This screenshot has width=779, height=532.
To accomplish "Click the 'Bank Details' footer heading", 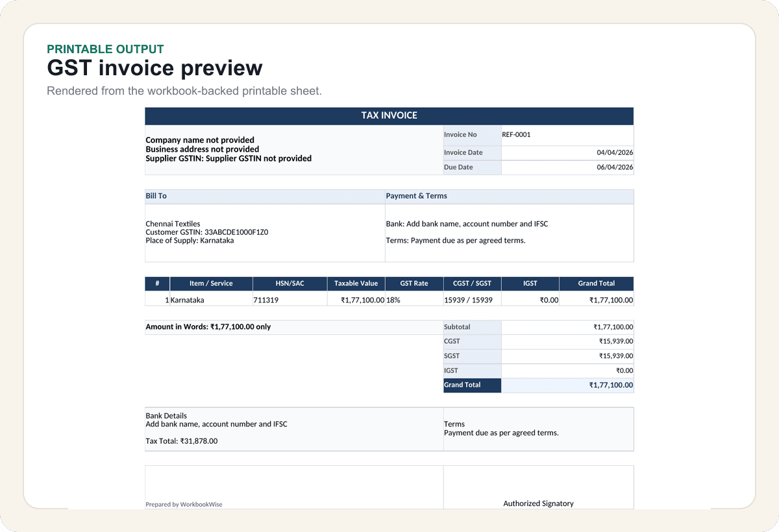I will pyautogui.click(x=166, y=416).
